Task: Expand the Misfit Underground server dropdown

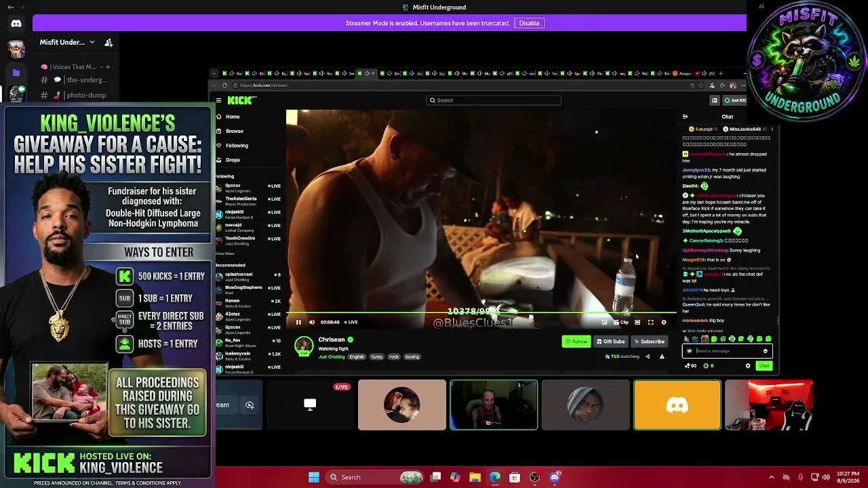Action: [92, 42]
